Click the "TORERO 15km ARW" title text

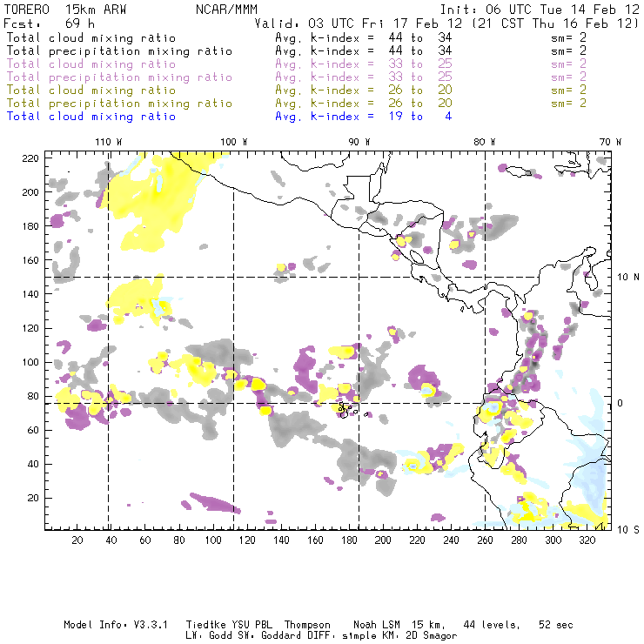(65, 10)
